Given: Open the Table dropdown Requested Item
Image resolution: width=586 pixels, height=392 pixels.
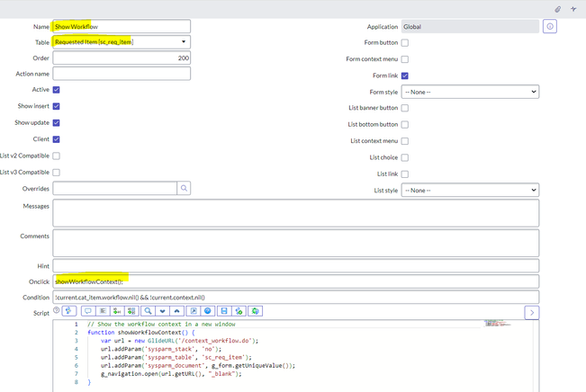Looking at the screenshot, I should click(122, 42).
